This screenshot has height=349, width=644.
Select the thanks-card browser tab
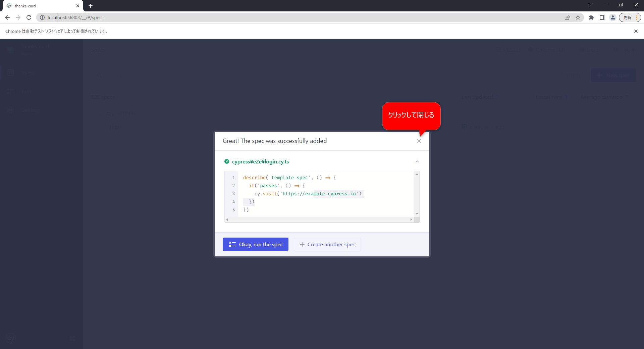44,6
